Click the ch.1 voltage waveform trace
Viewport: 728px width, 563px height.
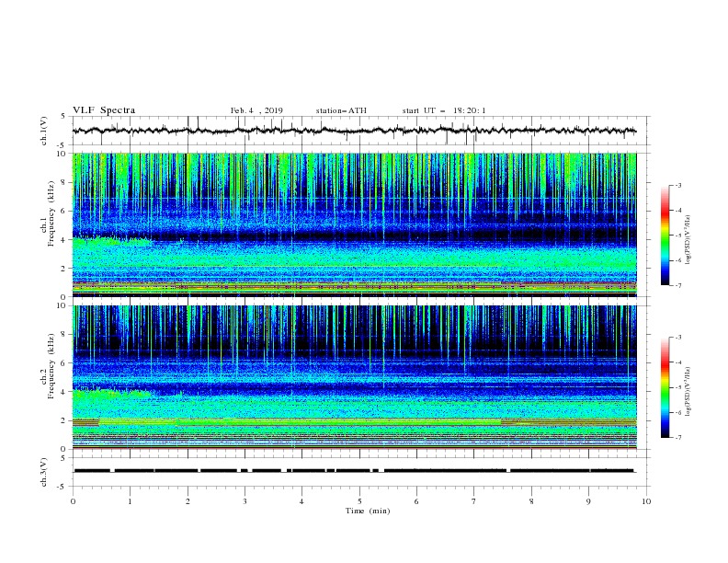coord(354,131)
